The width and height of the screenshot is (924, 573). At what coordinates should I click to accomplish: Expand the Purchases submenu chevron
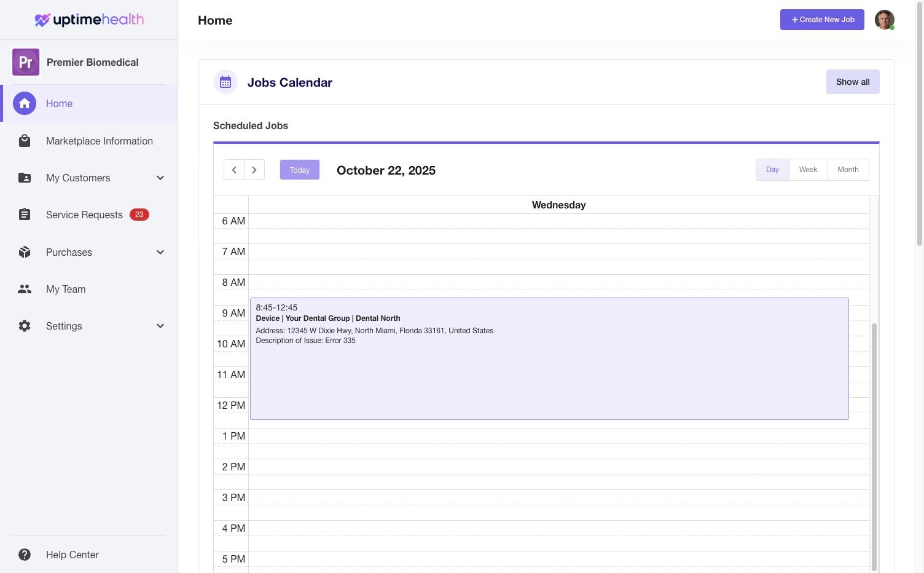click(160, 252)
